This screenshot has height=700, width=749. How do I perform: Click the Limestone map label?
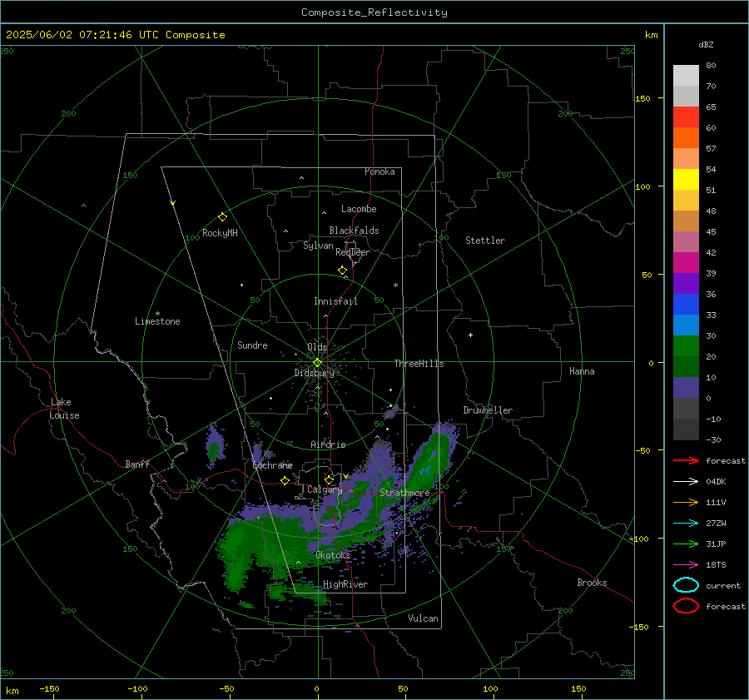pyautogui.click(x=157, y=321)
